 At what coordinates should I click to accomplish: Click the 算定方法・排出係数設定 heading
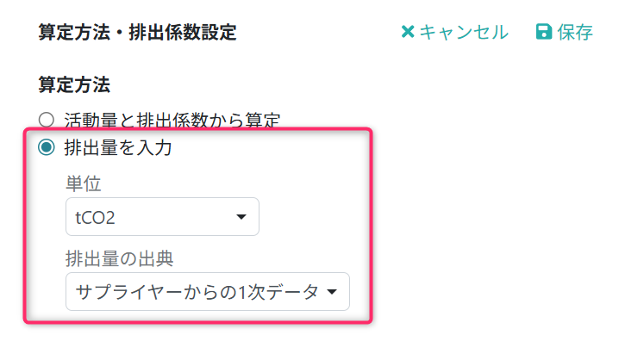click(138, 33)
